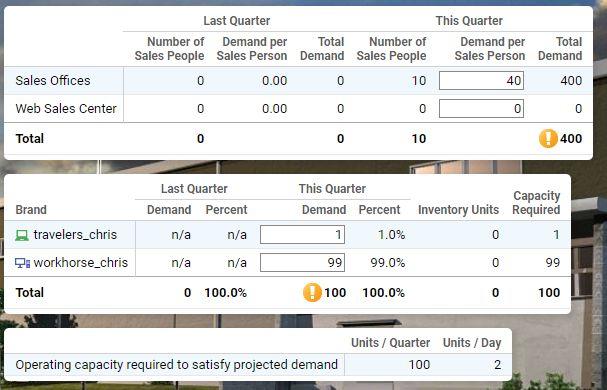The image size is (607, 390).
Task: Click the Web Sales Center row label
Action: point(66,108)
